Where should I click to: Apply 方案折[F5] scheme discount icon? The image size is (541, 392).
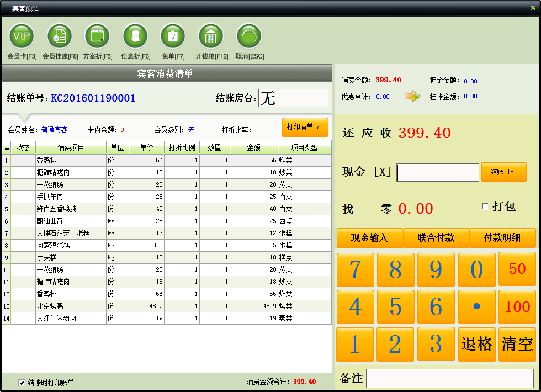pos(97,36)
